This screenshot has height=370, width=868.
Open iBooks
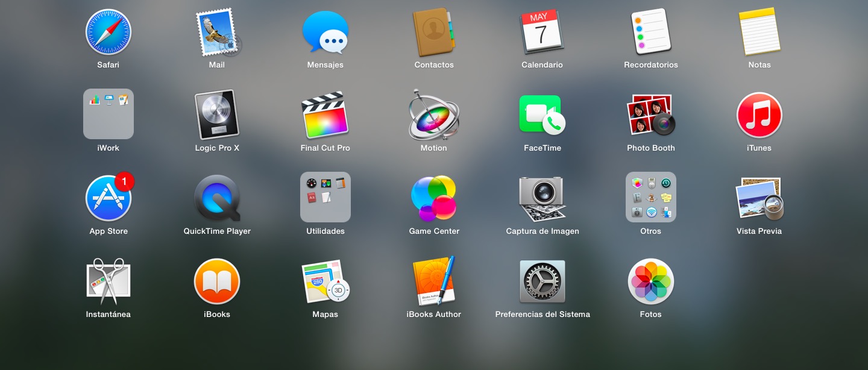point(217,281)
